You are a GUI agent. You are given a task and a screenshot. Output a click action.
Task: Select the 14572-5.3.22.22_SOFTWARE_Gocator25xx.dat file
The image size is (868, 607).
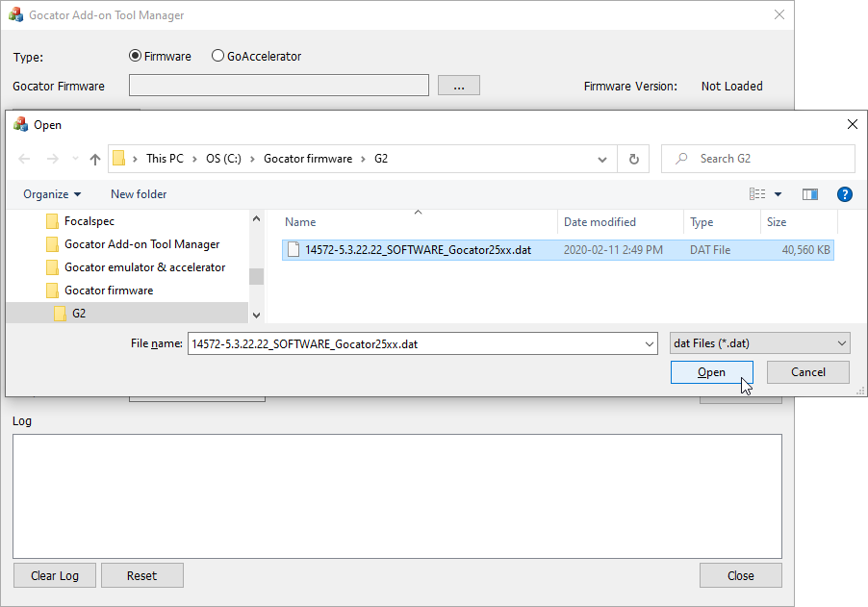pos(557,250)
